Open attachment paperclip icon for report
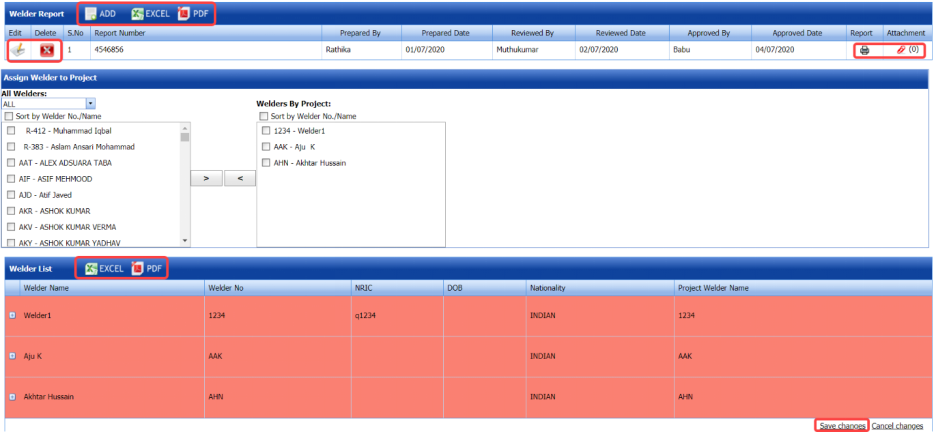The width and height of the screenshot is (936, 433). tap(902, 49)
